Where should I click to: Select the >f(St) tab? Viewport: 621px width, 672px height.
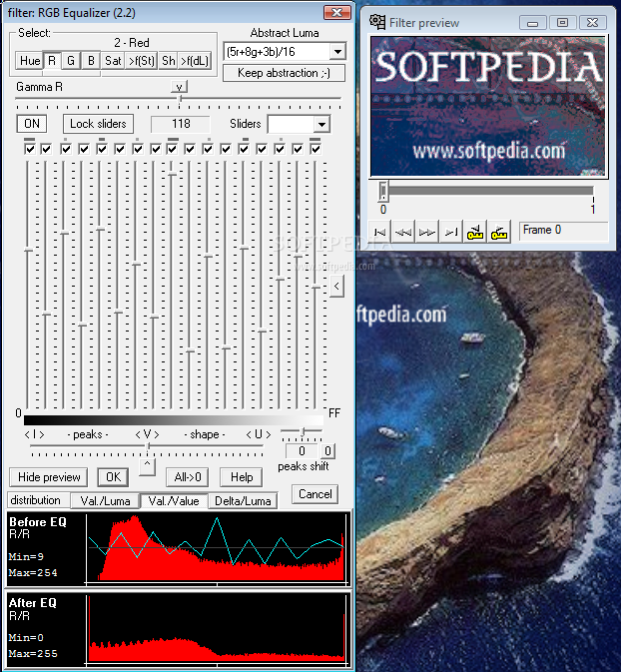142,61
